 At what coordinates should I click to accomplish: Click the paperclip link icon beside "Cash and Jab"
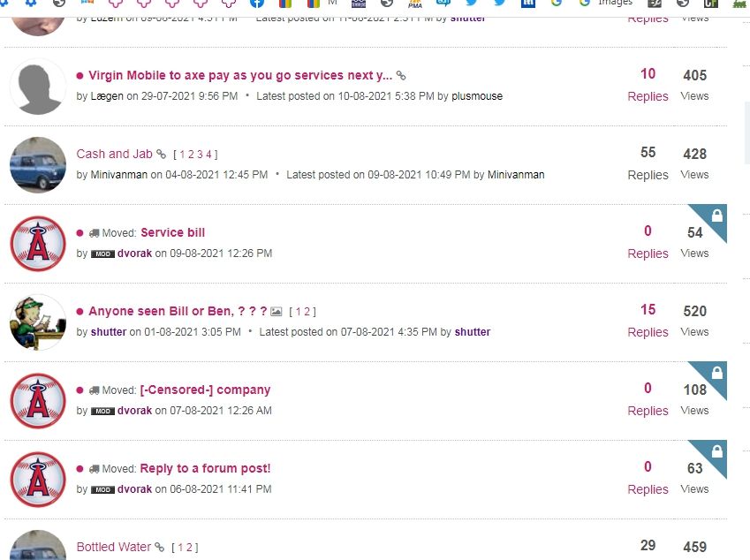(x=161, y=154)
